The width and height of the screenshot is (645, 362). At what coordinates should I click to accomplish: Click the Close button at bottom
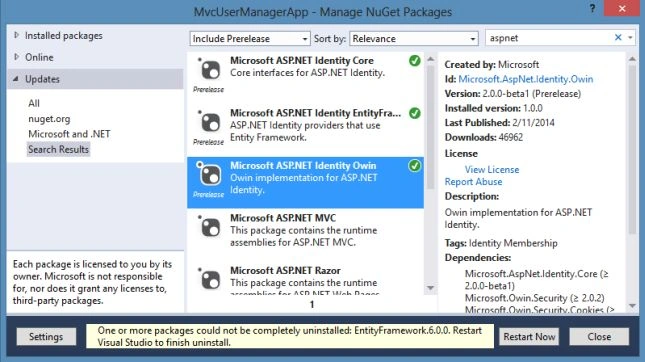(599, 337)
